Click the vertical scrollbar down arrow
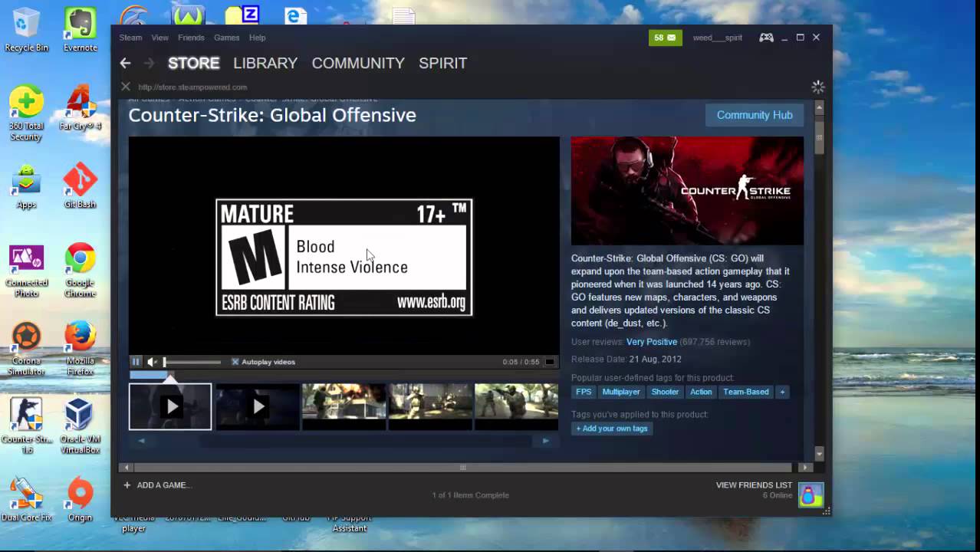980x552 pixels. (819, 453)
